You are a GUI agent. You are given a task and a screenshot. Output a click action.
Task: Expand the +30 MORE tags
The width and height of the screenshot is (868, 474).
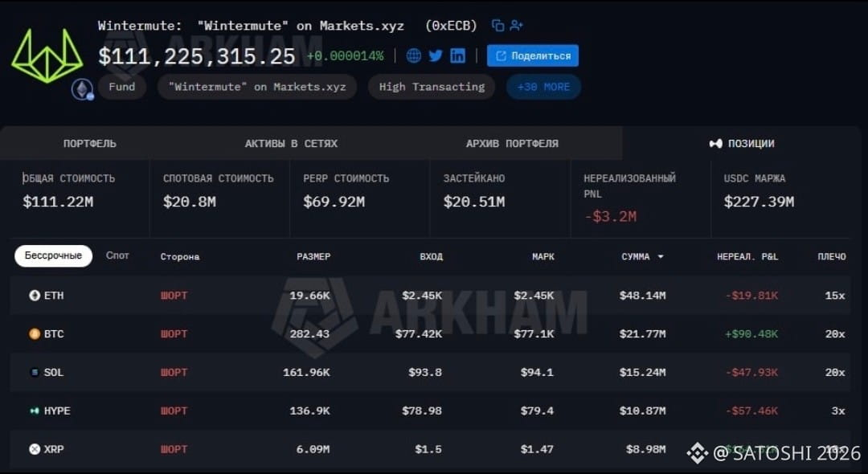(543, 87)
